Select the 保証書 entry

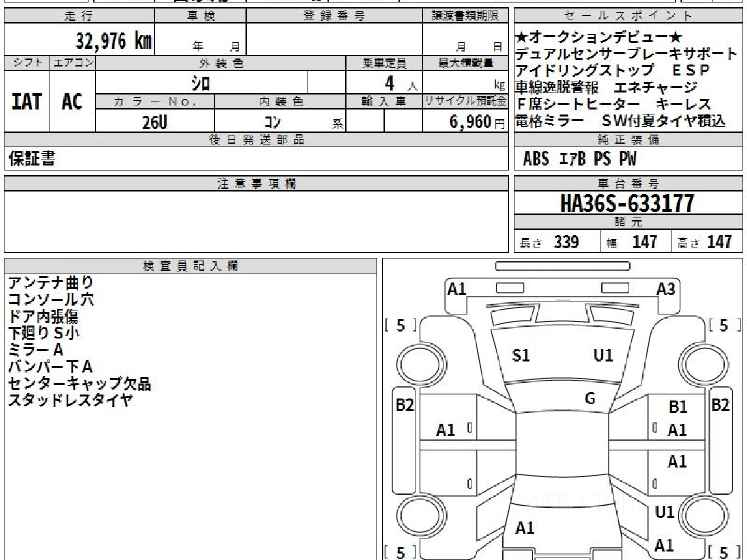click(x=32, y=159)
